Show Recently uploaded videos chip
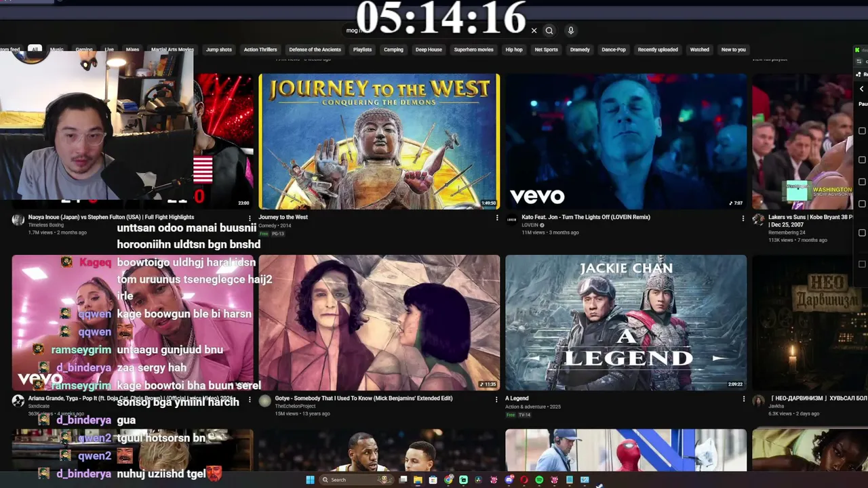This screenshot has width=868, height=488. coord(658,49)
